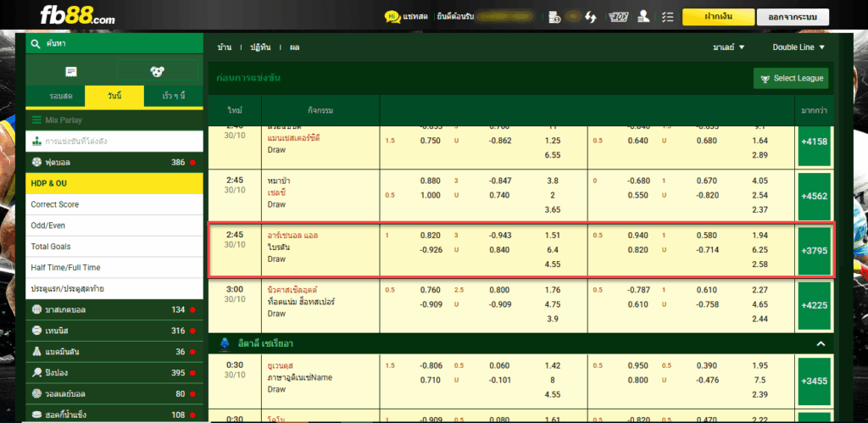
Task: Click odds 1.76 for นิวคาสเซิลอุตด์
Action: point(553,290)
